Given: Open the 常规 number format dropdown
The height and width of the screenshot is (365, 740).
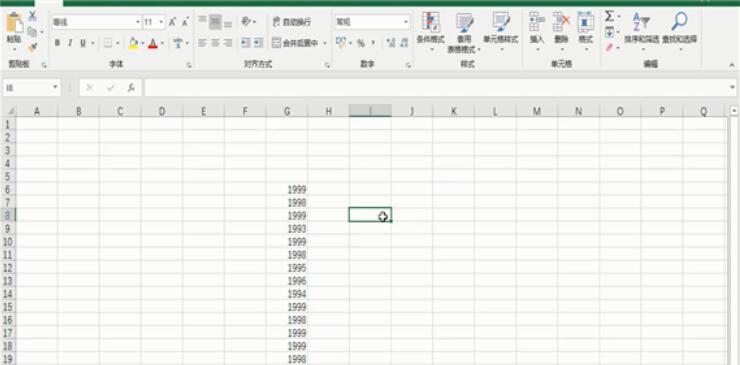Looking at the screenshot, I should click(x=406, y=22).
